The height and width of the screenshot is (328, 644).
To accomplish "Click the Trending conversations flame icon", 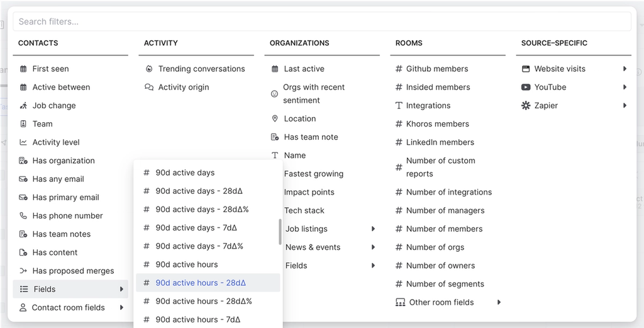I will pos(149,69).
